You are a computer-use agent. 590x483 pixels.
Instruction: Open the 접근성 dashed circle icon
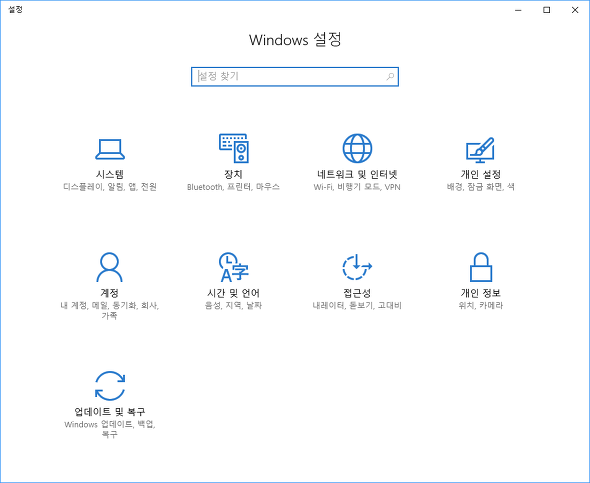click(357, 267)
